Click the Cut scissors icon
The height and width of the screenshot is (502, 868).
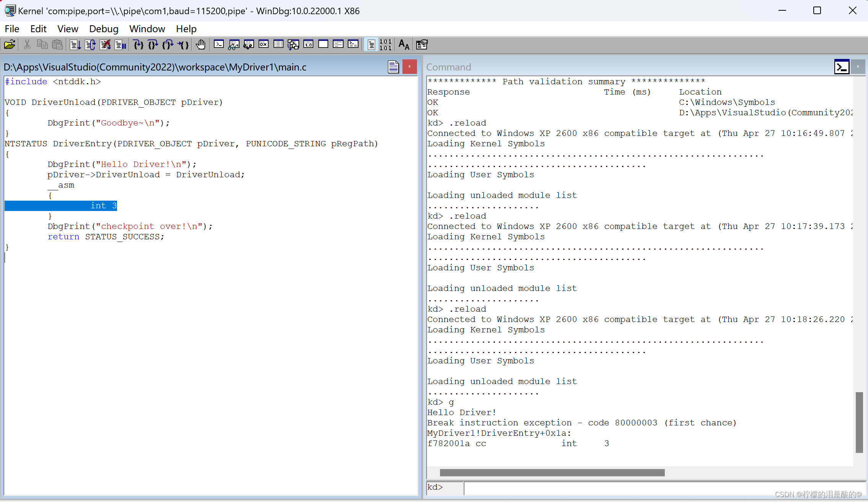[27, 45]
